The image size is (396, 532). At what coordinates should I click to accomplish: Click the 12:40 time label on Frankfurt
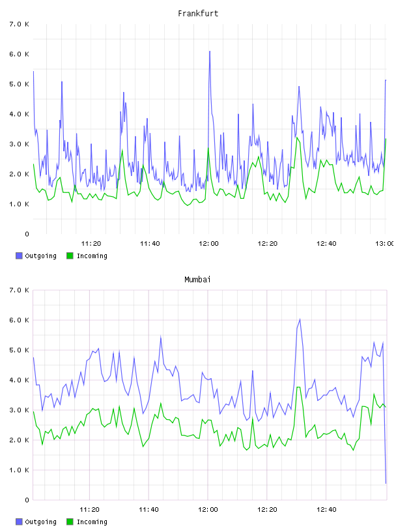[x=326, y=243]
